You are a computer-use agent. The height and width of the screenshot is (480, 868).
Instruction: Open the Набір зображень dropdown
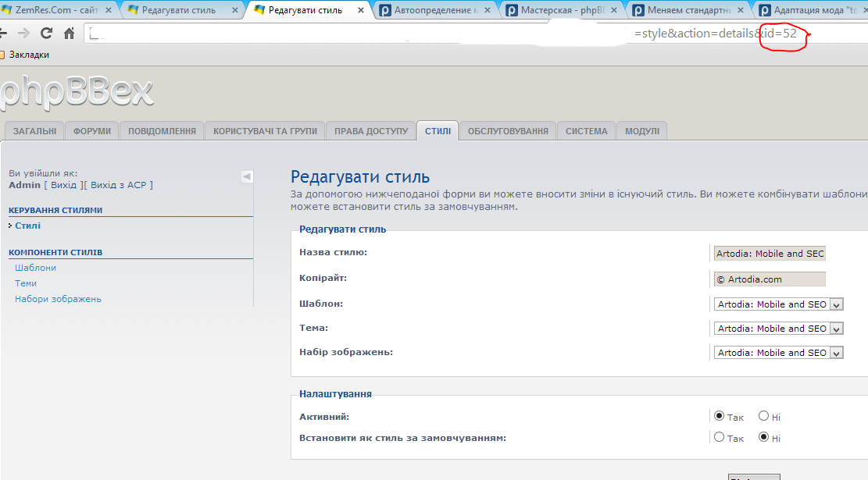point(779,353)
